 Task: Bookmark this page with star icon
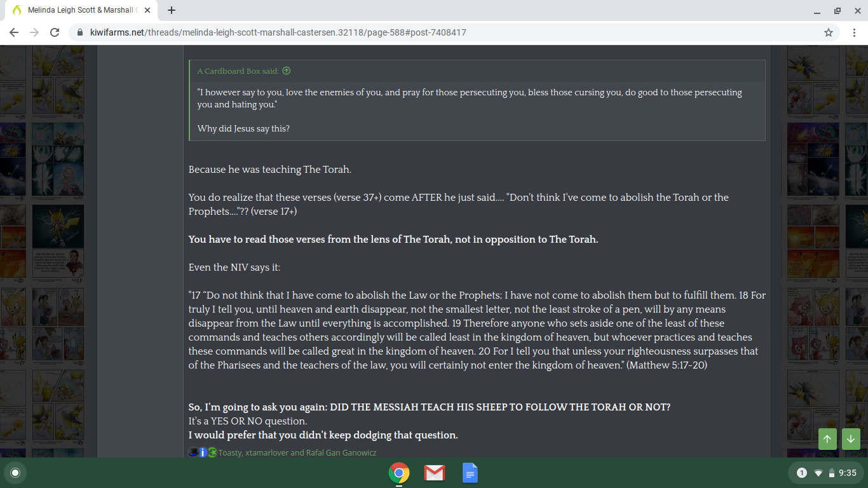click(x=829, y=32)
